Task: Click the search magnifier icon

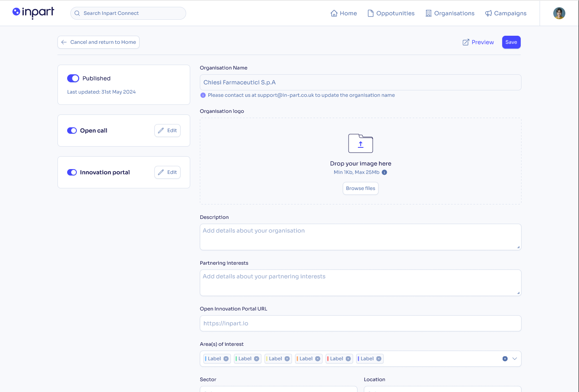Action: tap(77, 13)
